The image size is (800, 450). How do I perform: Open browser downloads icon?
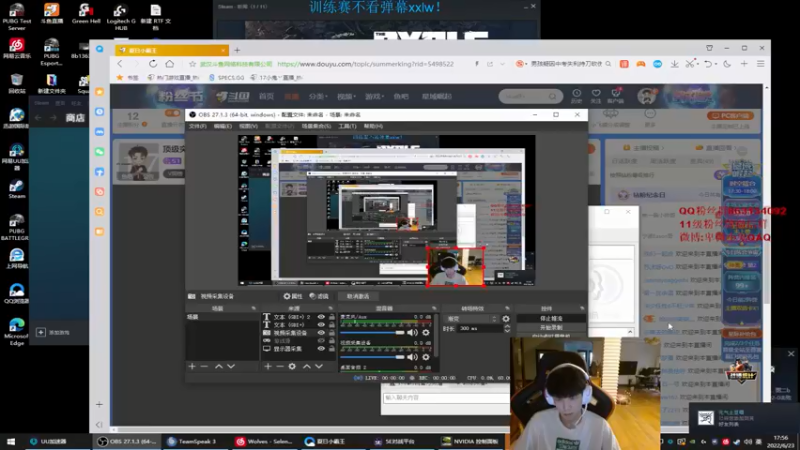coord(674,64)
